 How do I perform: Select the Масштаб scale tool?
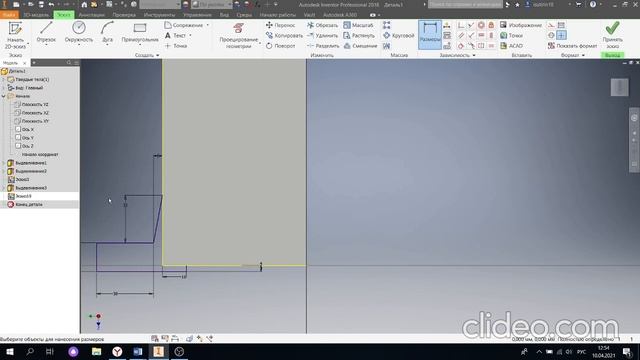point(358,25)
